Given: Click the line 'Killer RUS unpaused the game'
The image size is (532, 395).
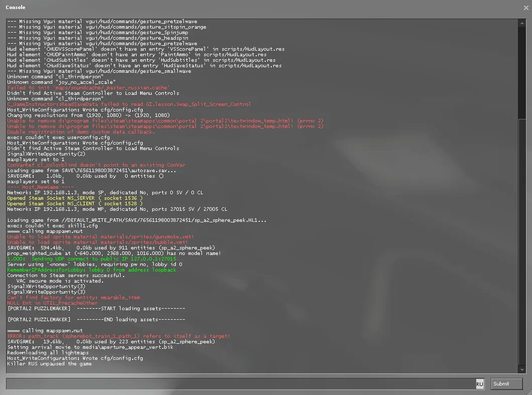Looking at the screenshot, I should [x=50, y=364].
